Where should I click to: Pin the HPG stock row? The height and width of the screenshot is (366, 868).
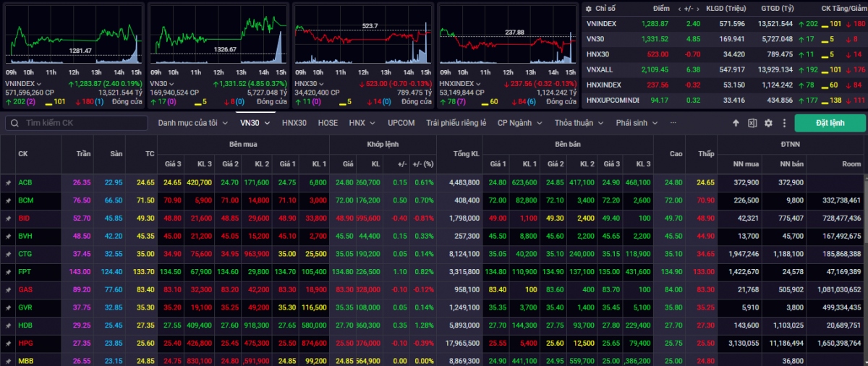click(x=8, y=343)
